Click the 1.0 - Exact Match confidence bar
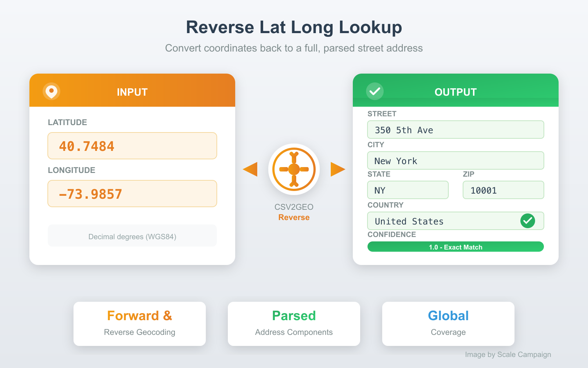This screenshot has width=588, height=368. click(x=456, y=247)
